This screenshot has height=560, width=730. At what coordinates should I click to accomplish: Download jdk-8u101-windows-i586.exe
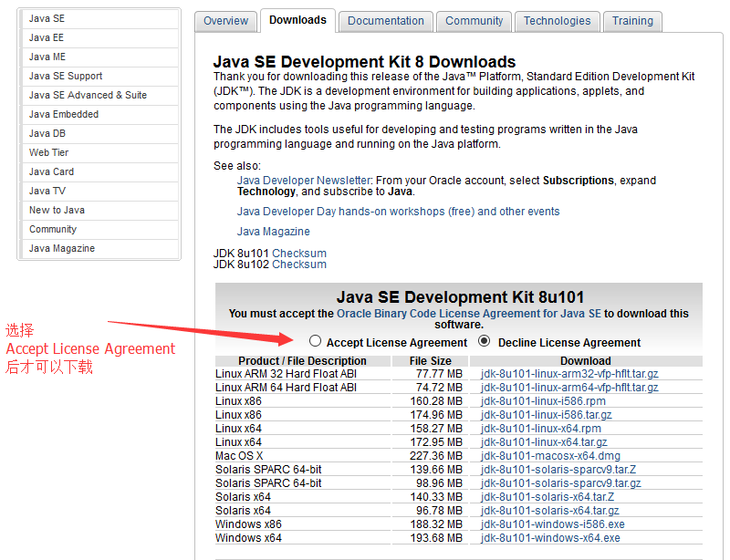[x=553, y=524]
